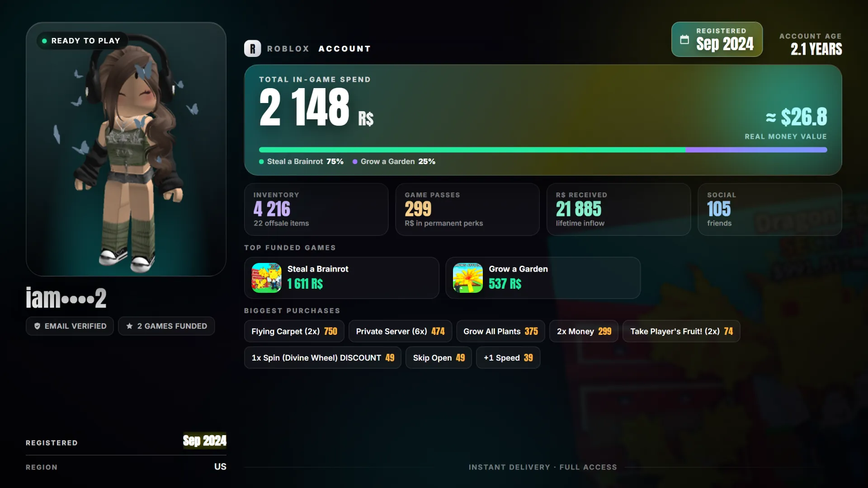868x488 pixels.
Task: Click the username iam••••2
Action: (66, 298)
